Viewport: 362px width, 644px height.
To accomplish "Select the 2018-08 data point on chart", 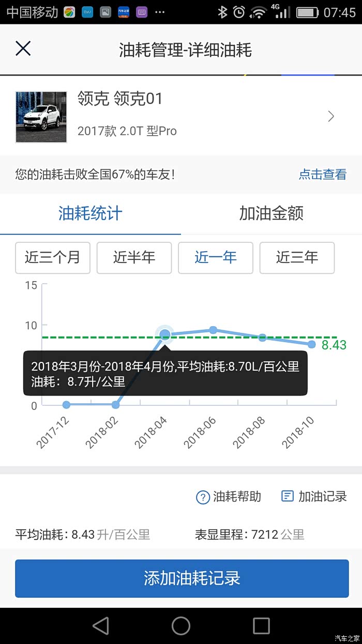I will click(x=262, y=338).
